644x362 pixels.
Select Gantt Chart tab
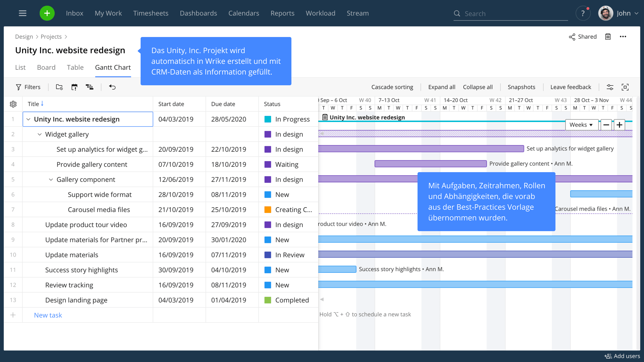(113, 67)
